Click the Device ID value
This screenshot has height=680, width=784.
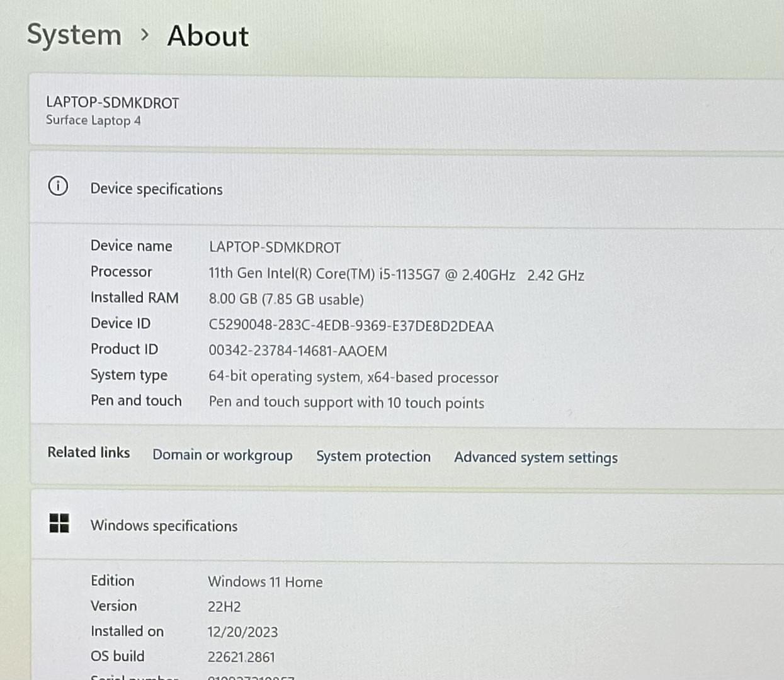point(351,326)
